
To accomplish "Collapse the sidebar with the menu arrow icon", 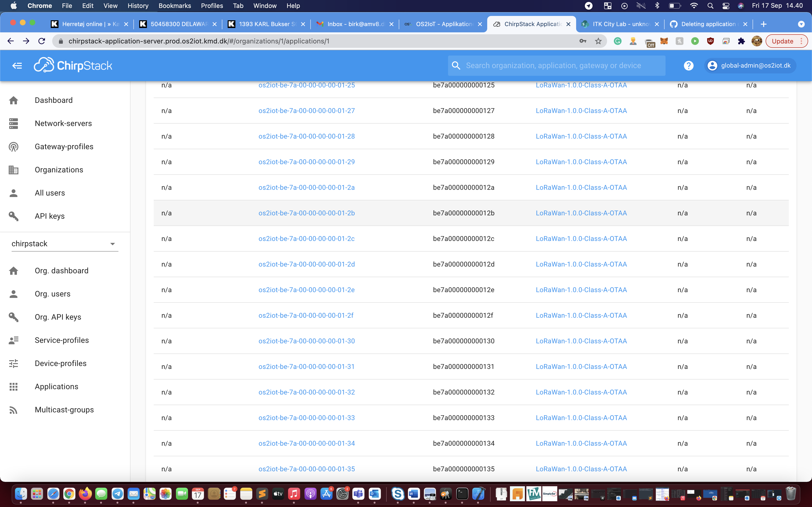I will [x=17, y=66].
